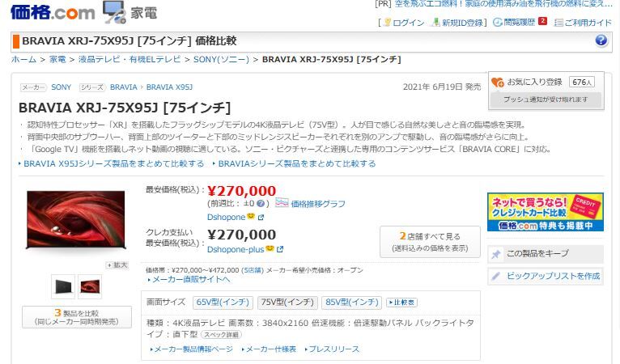This screenshot has height=364, width=620.
Task: Click the login icon in header
Action: [x=387, y=23]
